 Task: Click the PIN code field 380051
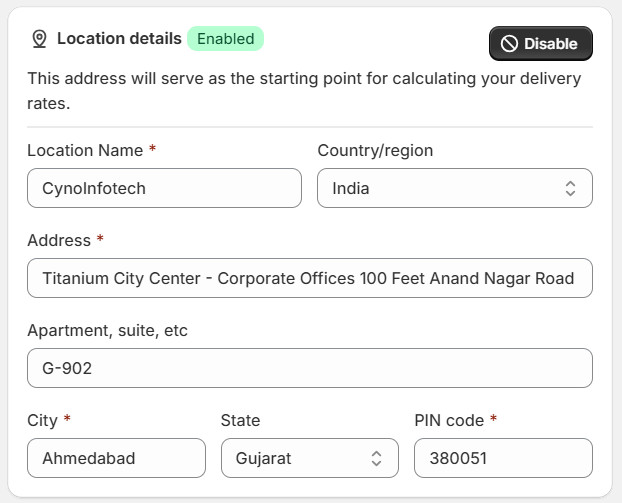click(503, 458)
